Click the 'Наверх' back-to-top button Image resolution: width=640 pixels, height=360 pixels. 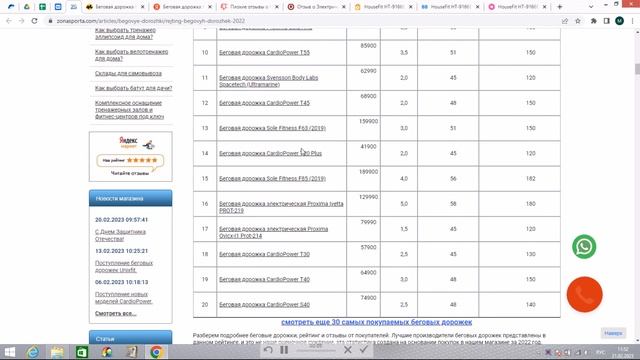(x=613, y=333)
